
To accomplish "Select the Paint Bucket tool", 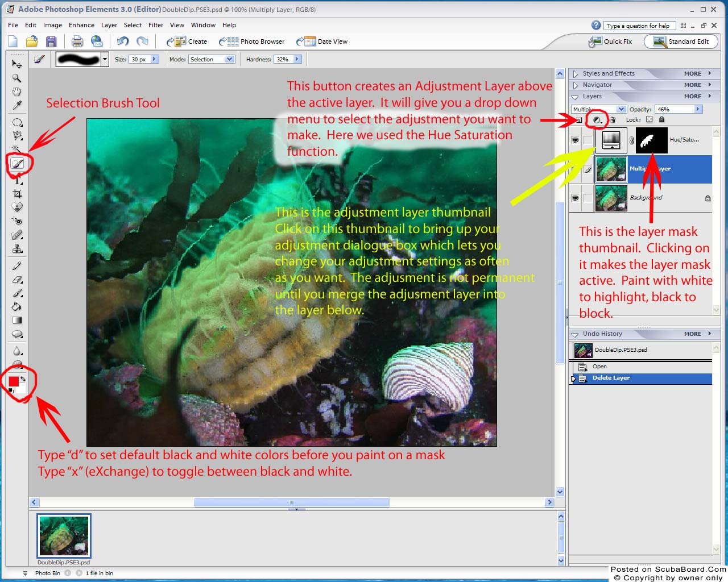I will [17, 306].
